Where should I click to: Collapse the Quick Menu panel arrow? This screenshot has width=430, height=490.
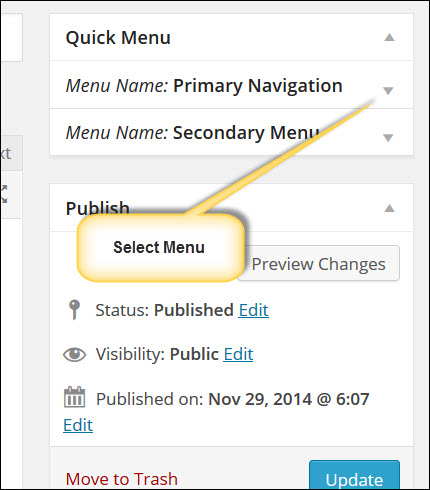point(389,37)
